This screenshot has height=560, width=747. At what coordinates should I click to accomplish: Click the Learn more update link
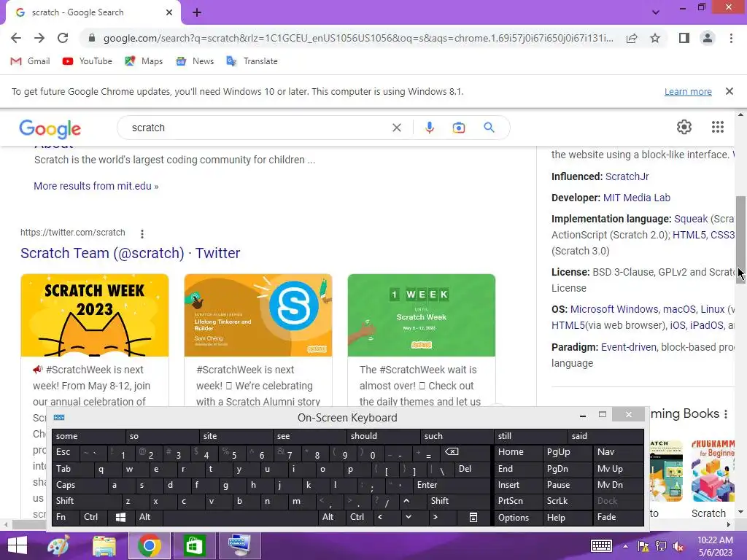click(x=688, y=91)
